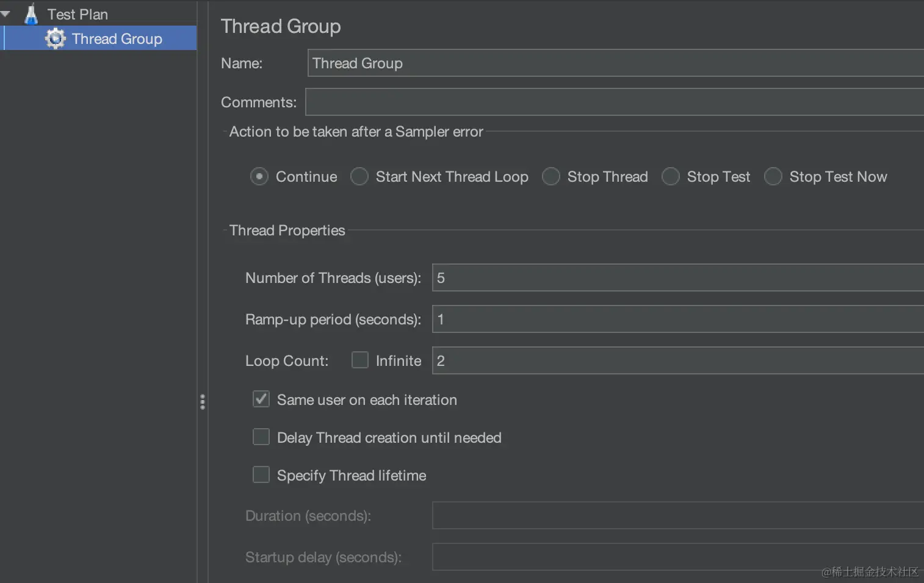
Task: Select the Continue radio button
Action: [x=259, y=176]
